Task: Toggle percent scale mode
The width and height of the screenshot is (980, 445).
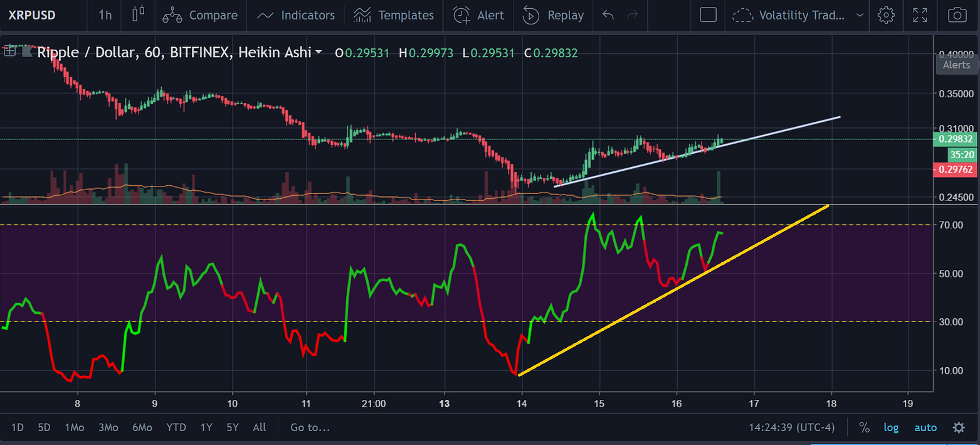Action: [x=864, y=427]
